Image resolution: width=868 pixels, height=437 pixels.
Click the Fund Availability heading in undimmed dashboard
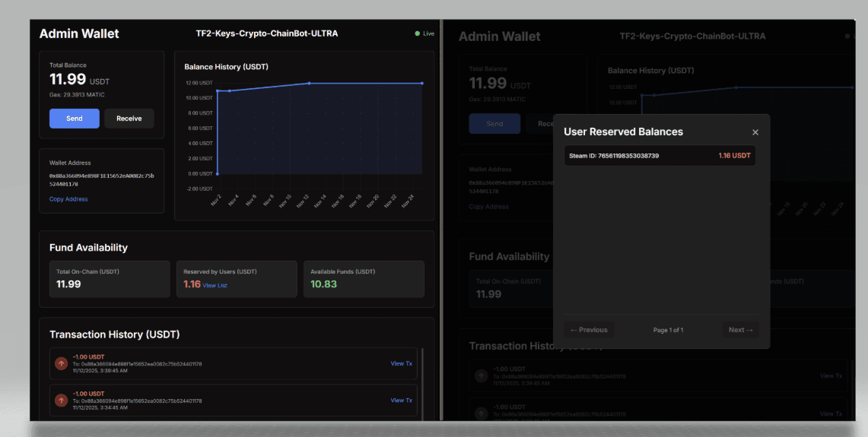88,248
